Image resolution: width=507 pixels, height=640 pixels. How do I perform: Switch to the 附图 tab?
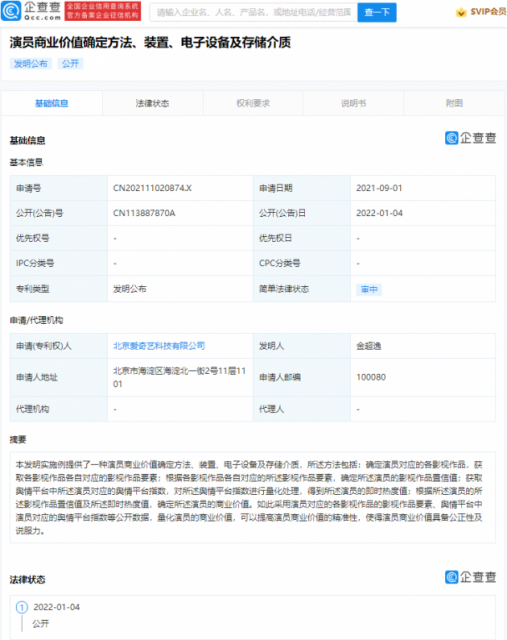tap(454, 103)
